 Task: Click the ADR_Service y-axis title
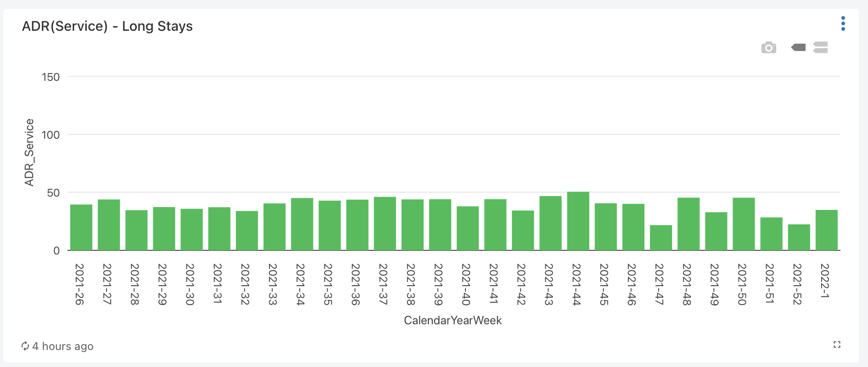29,152
